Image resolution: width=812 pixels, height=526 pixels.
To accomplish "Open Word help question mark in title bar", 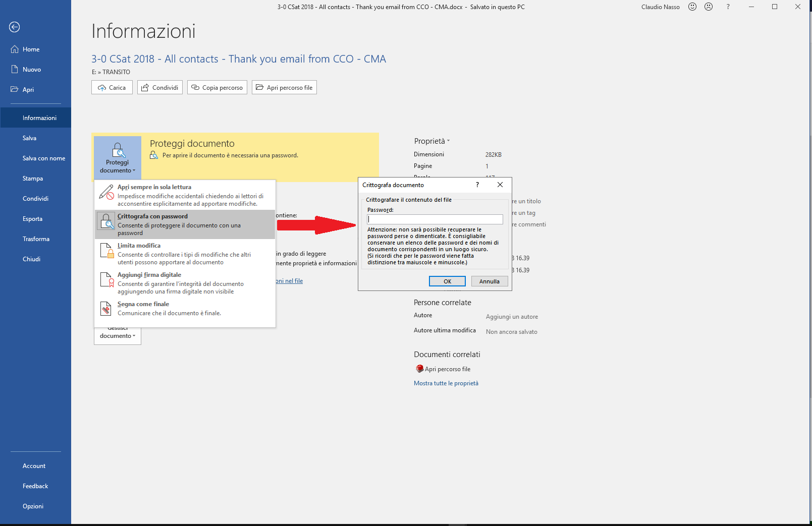I will (x=728, y=7).
